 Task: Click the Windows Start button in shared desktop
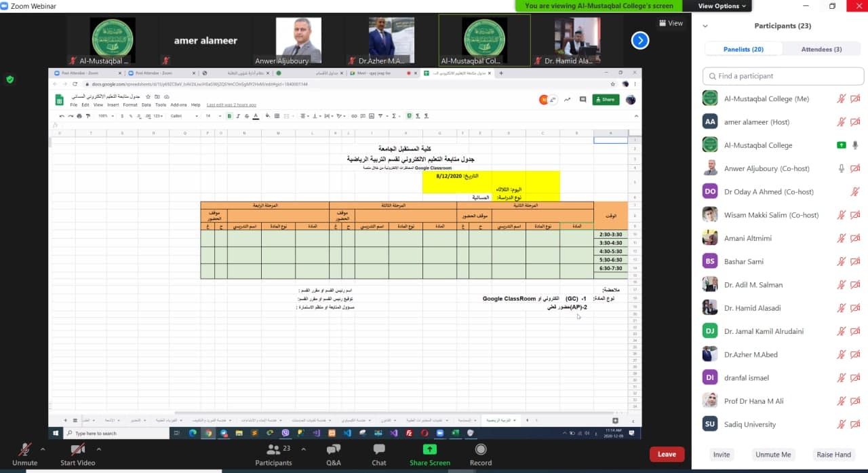56,433
